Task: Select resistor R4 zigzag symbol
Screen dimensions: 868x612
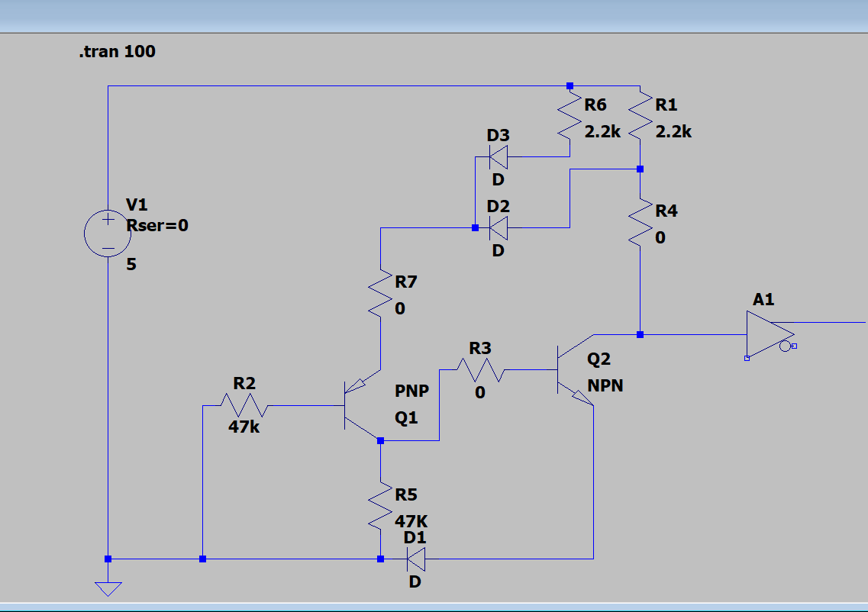Action: pos(641,221)
